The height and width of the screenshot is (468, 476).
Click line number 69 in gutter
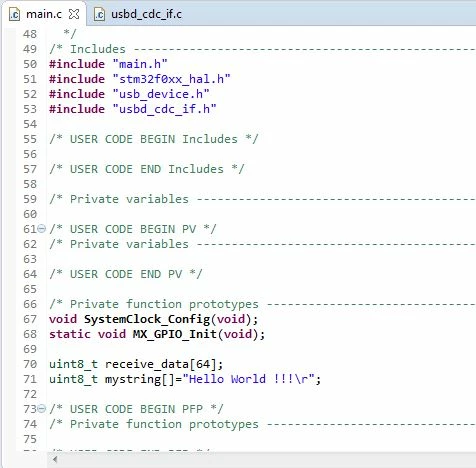click(x=30, y=349)
